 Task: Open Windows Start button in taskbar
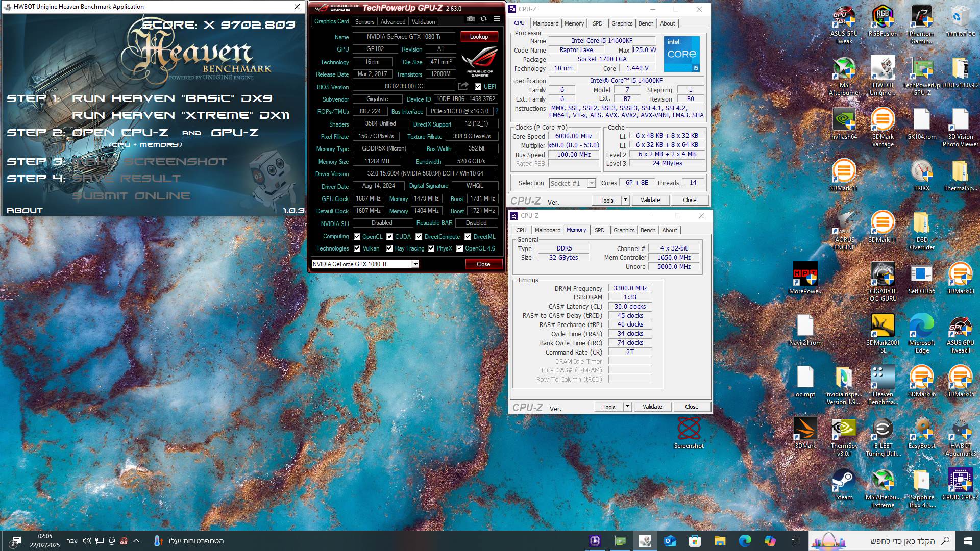[x=968, y=541]
